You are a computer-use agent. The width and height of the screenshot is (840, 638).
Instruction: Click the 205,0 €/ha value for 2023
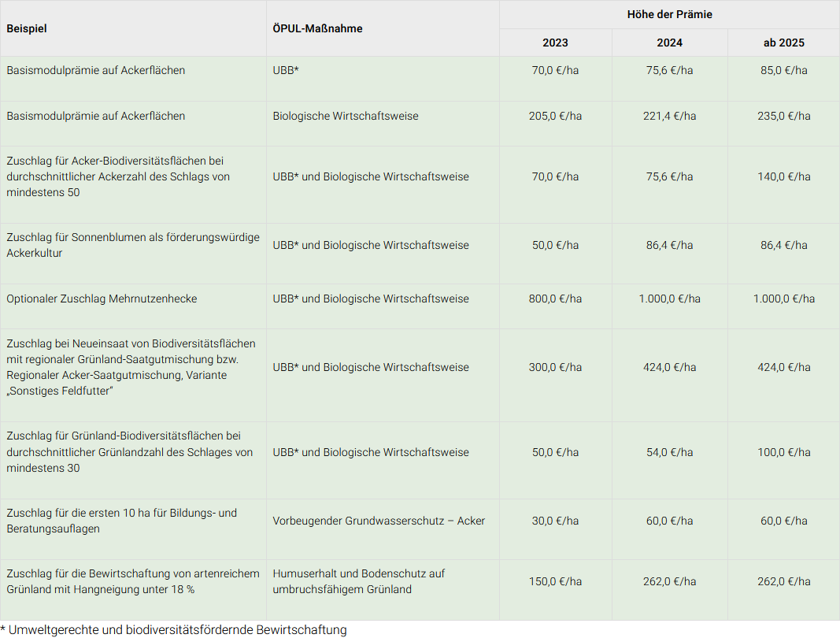tap(555, 116)
